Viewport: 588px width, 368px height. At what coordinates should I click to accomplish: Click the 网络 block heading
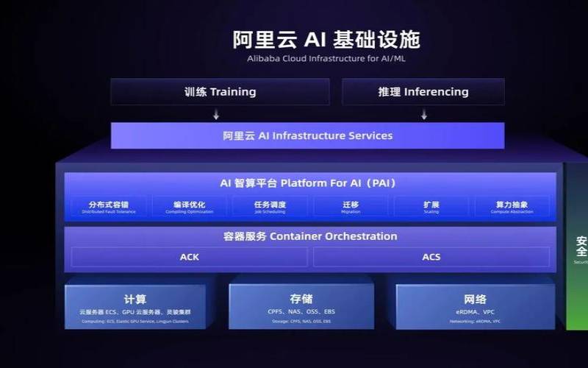[x=475, y=300]
